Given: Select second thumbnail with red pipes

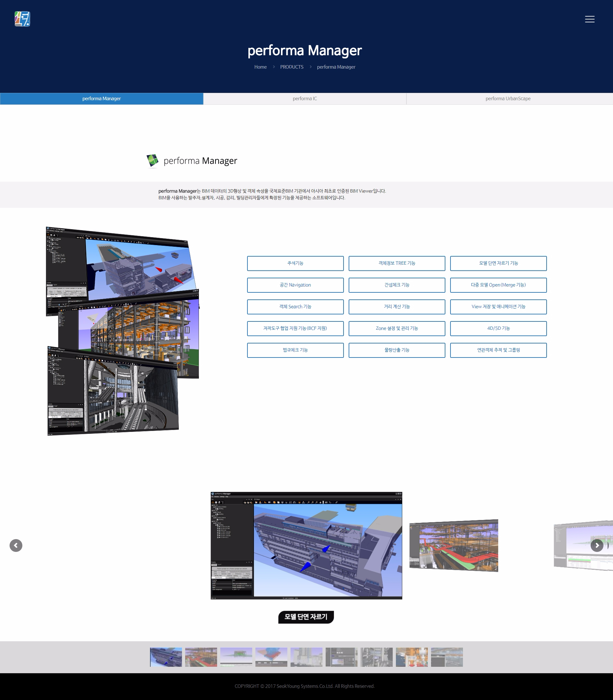Looking at the screenshot, I should point(201,657).
